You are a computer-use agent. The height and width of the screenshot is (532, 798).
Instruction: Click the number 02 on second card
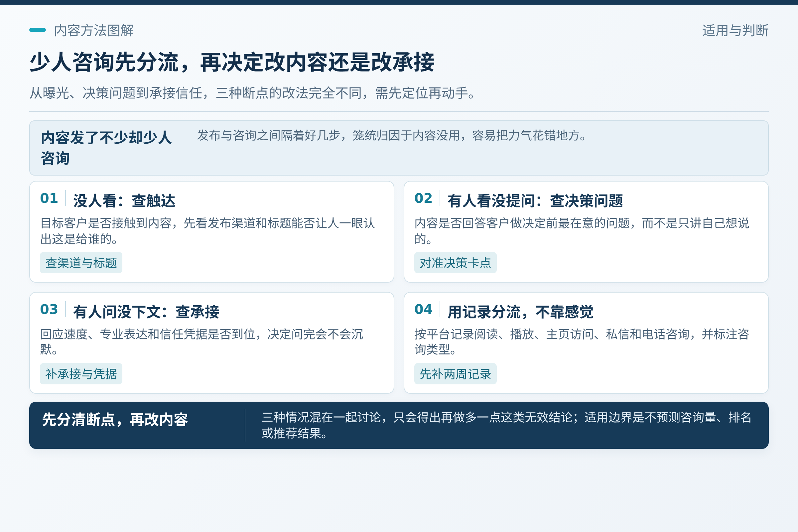coord(423,198)
